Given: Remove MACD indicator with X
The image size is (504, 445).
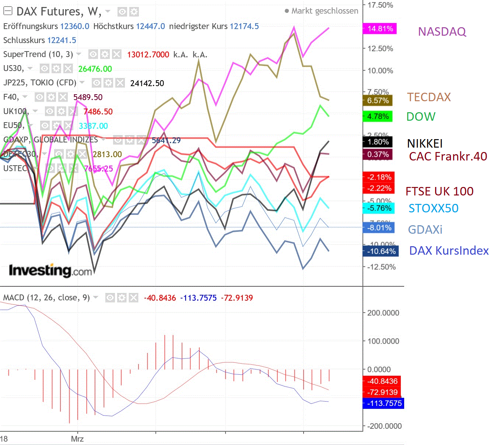Looking at the screenshot, I should coord(133,298).
